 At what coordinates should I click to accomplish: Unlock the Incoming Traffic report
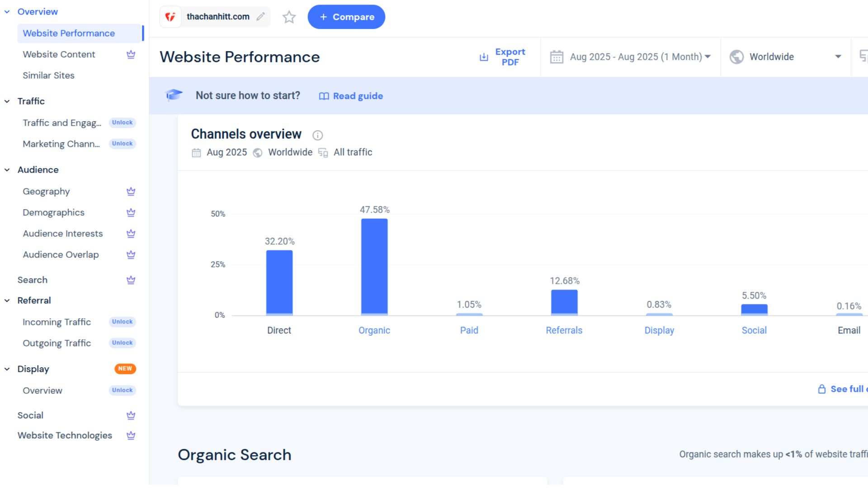(x=122, y=322)
